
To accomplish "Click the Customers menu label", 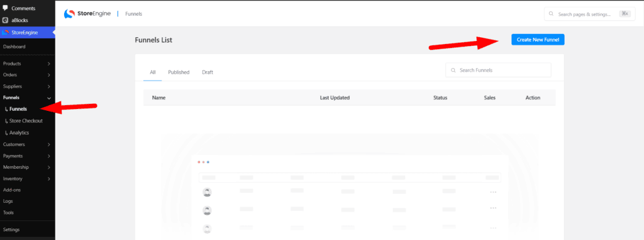I will click(x=14, y=144).
